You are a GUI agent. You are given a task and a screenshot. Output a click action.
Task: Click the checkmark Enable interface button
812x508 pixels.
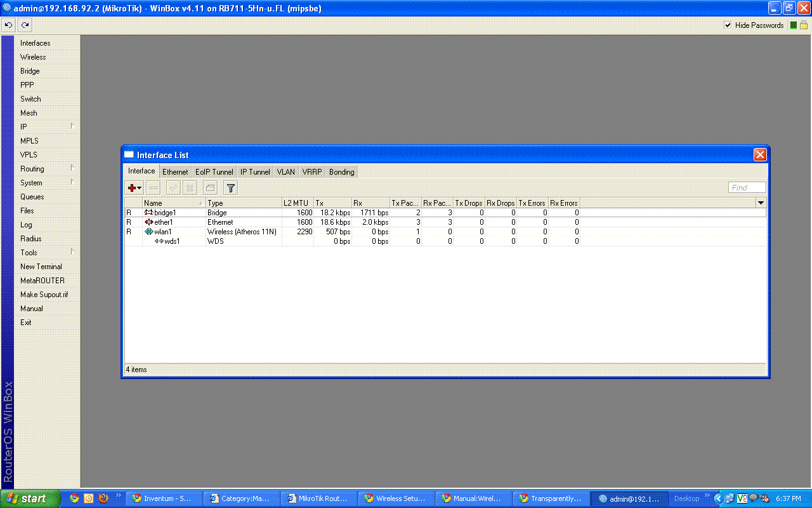[173, 188]
